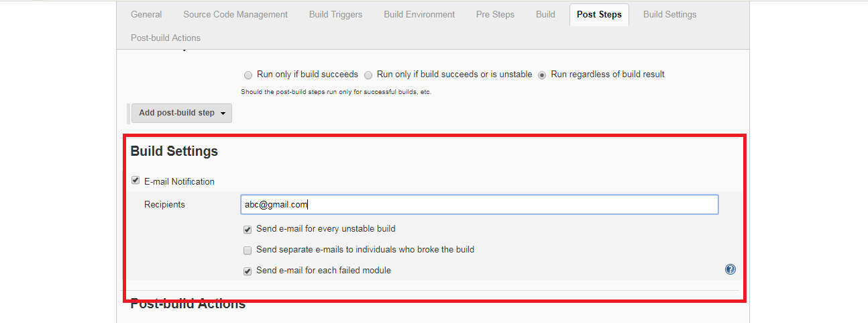Uncheck Send e-mail for every unstable build

[248, 229]
